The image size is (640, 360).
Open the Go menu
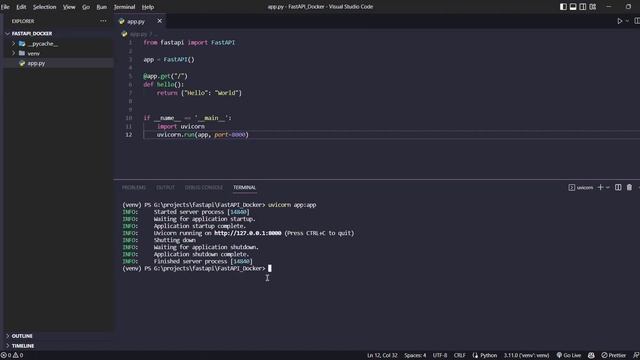(86, 7)
